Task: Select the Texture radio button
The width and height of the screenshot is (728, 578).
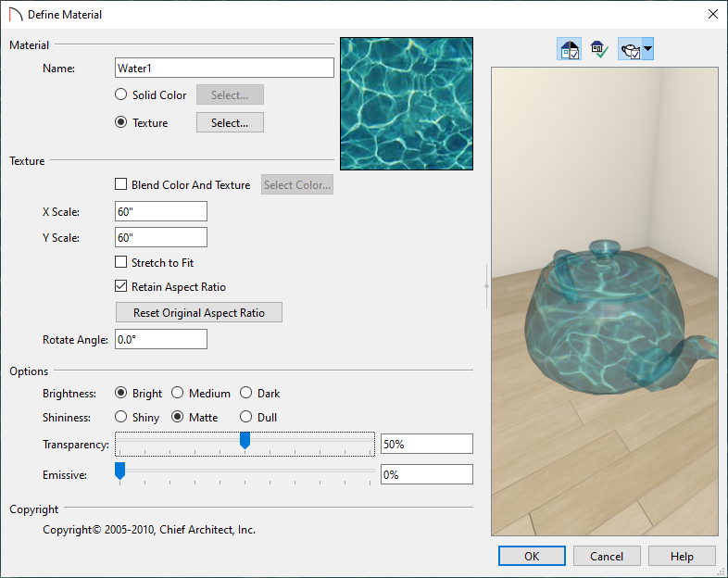Action: point(120,122)
